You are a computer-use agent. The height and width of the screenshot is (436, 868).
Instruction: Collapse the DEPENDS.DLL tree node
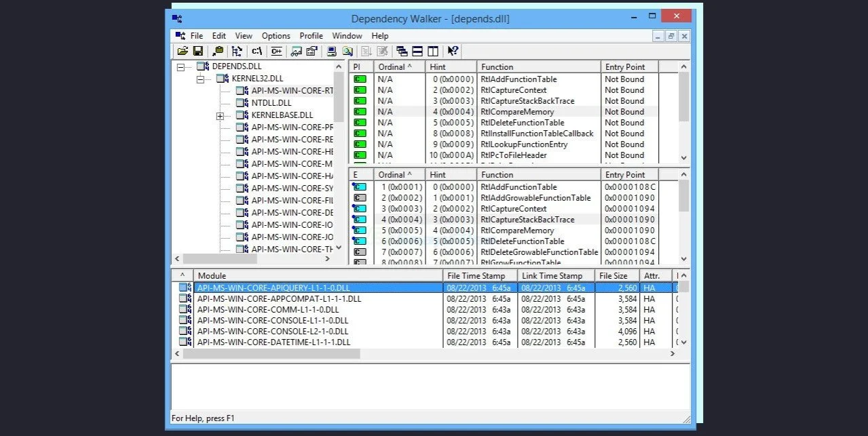point(181,67)
